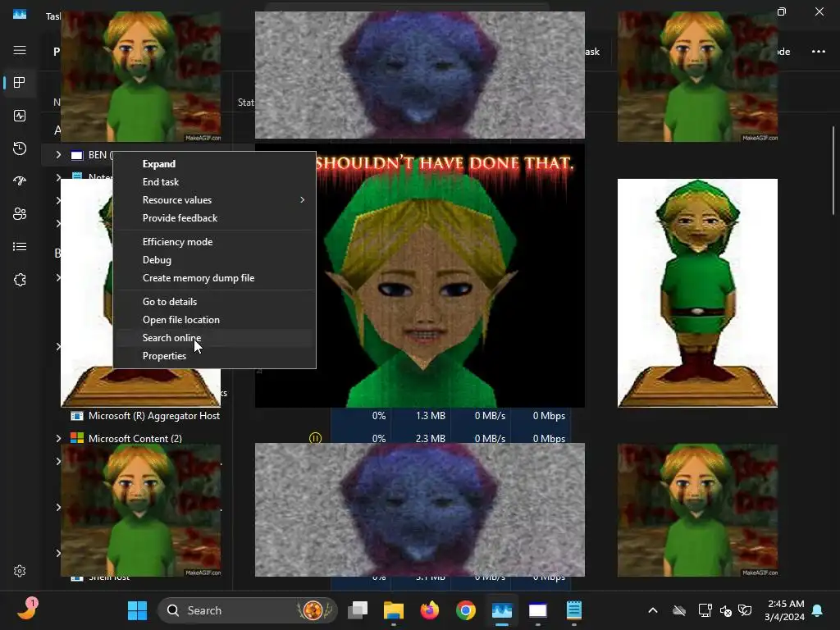This screenshot has height=630, width=840.
Task: Expand the Notepad process row chevron
Action: pos(58,177)
